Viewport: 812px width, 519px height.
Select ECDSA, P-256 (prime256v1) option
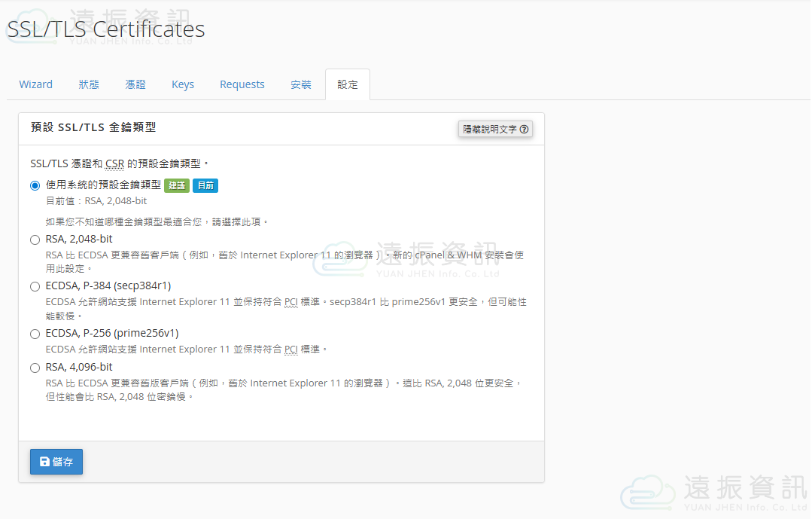point(35,333)
